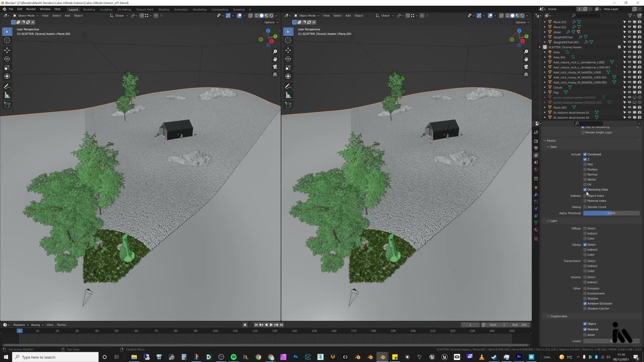This screenshot has width=644, height=362.
Task: Open the Scene properties tab
Action: [x=536, y=162]
